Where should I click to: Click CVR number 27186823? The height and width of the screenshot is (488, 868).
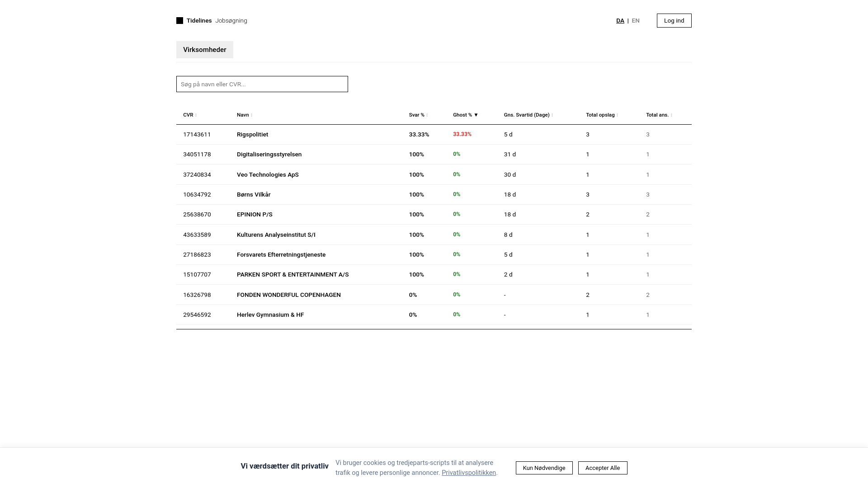(197, 255)
